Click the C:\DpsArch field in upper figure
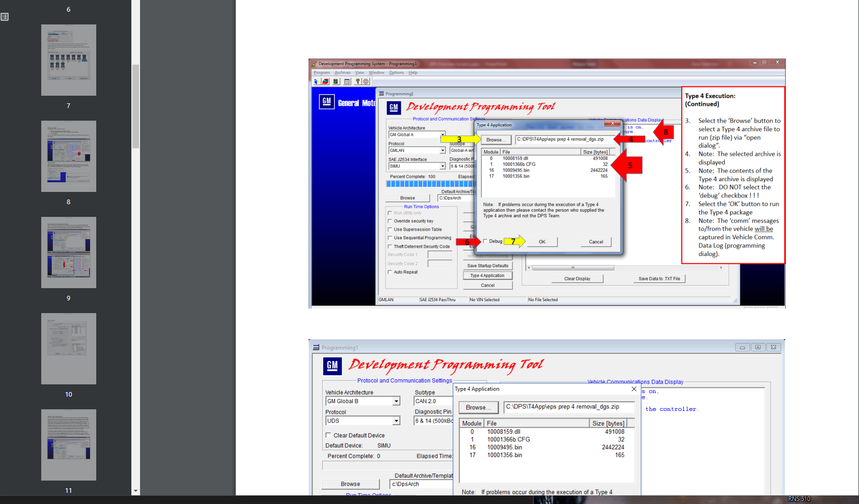 [x=456, y=198]
